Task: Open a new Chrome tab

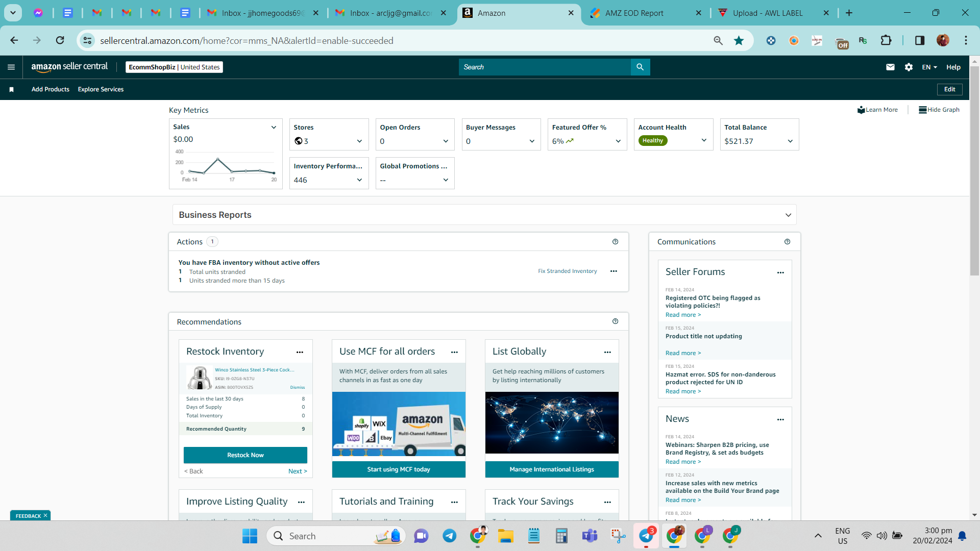Action: coord(849,13)
